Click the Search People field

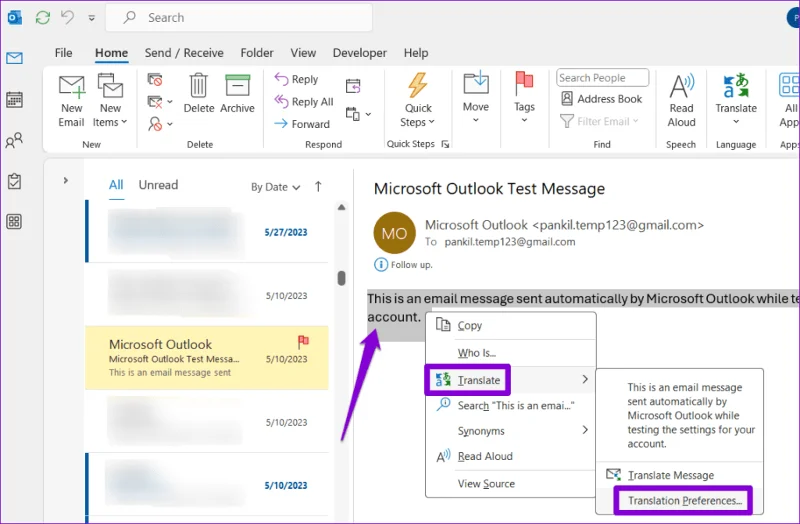click(x=603, y=78)
